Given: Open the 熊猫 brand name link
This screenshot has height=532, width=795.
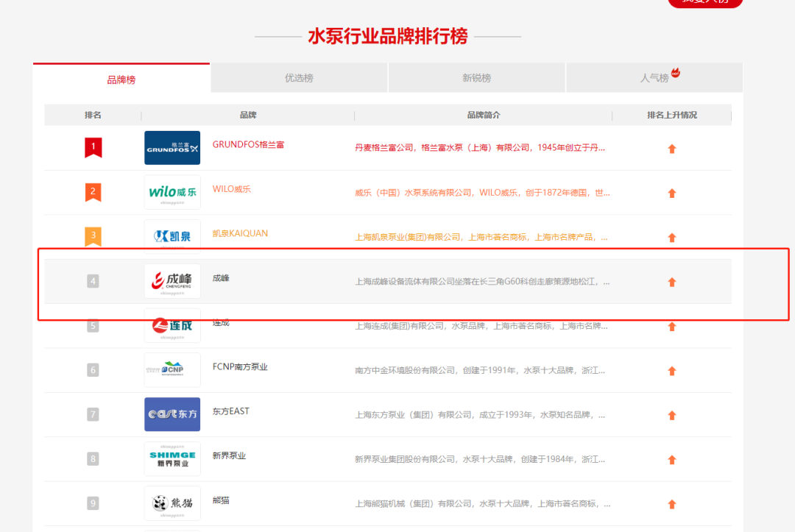Looking at the screenshot, I should [x=221, y=500].
